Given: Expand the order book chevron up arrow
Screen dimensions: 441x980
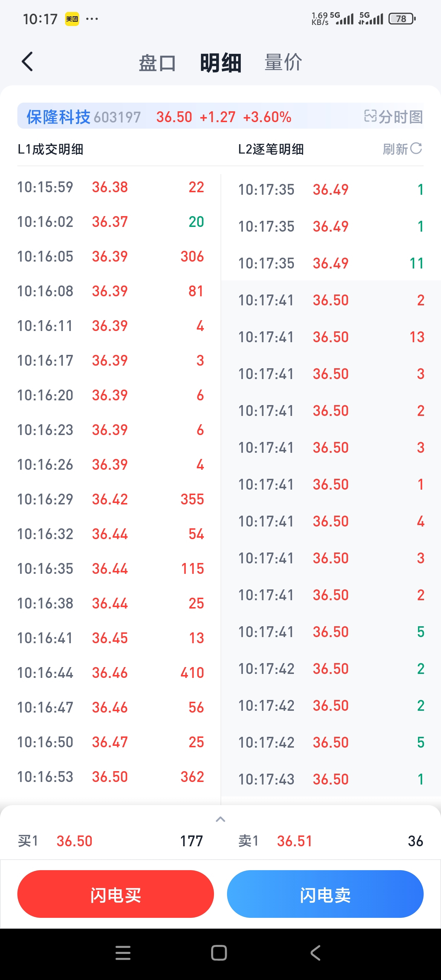Looking at the screenshot, I should click(220, 820).
